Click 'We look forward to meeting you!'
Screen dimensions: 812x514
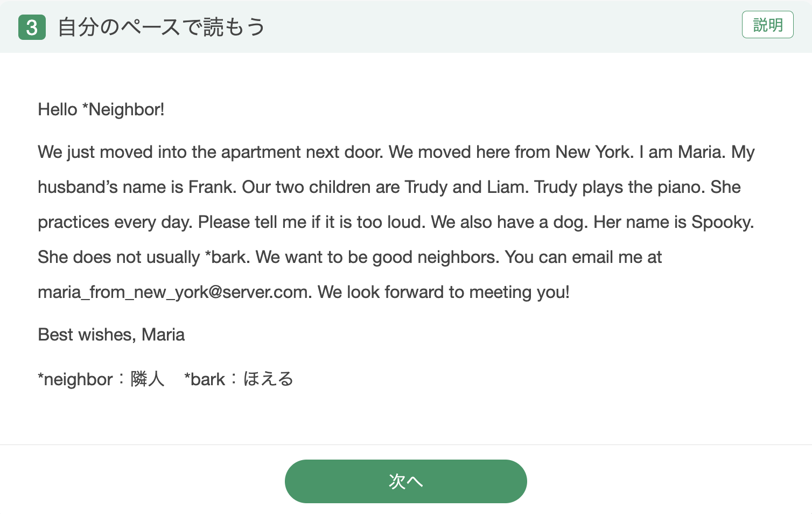click(443, 292)
